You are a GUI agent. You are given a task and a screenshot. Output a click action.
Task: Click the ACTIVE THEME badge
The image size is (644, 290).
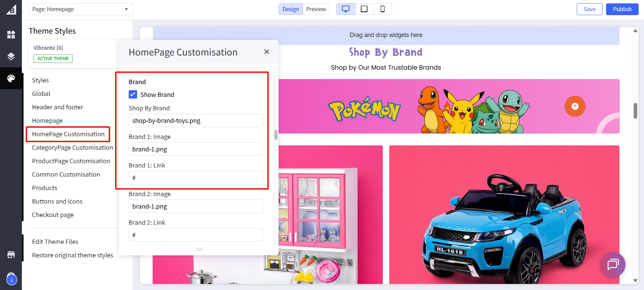click(x=53, y=59)
